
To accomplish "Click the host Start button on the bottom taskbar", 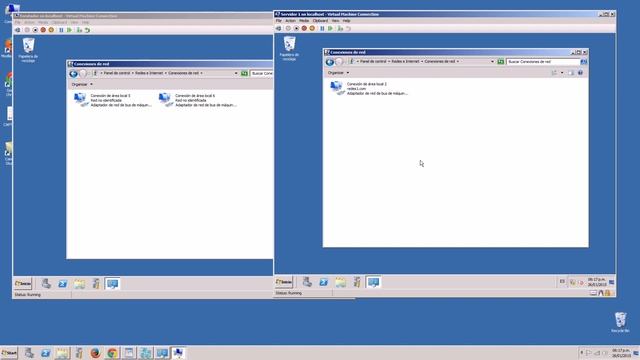I will [9, 353].
